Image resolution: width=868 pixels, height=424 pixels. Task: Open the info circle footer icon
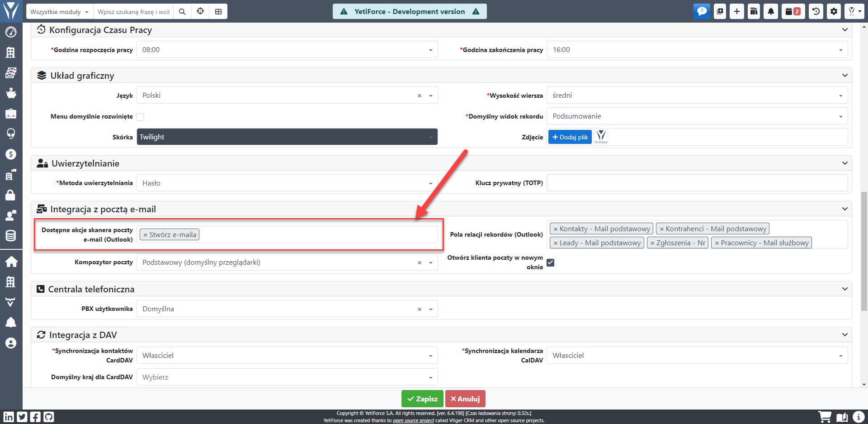[x=858, y=417]
